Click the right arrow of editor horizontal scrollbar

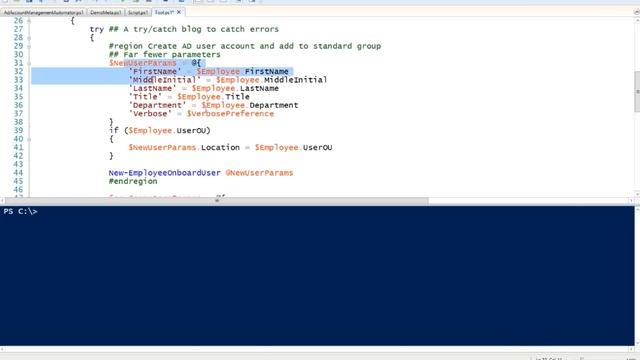click(631, 200)
